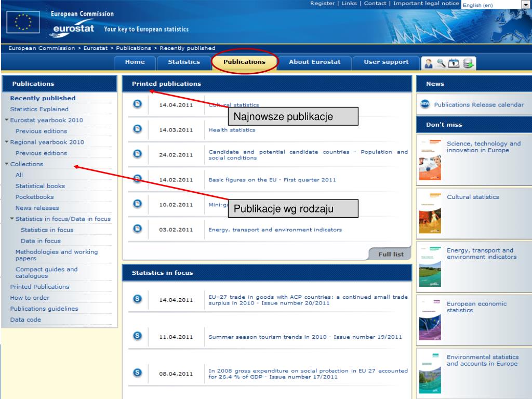
Task: Open Important legal notice link
Action: click(x=426, y=4)
